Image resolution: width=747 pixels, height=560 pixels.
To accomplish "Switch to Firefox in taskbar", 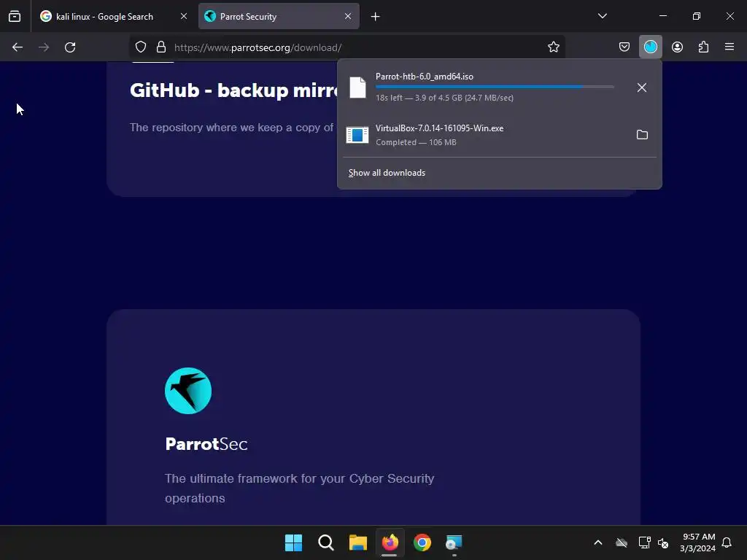I will [x=390, y=542].
